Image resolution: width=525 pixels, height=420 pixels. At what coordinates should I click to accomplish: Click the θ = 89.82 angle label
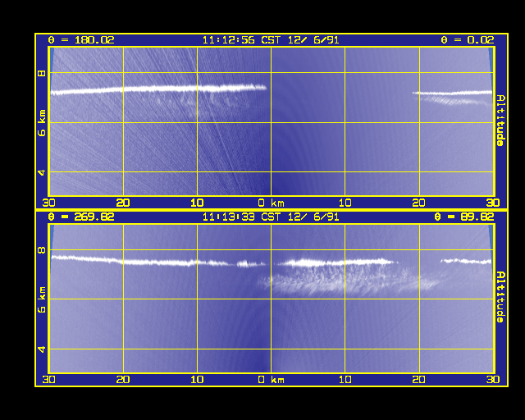tap(464, 217)
